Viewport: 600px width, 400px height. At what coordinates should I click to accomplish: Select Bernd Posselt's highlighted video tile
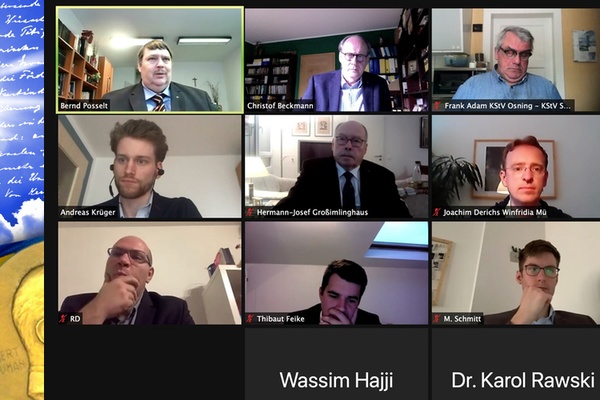tap(150, 60)
